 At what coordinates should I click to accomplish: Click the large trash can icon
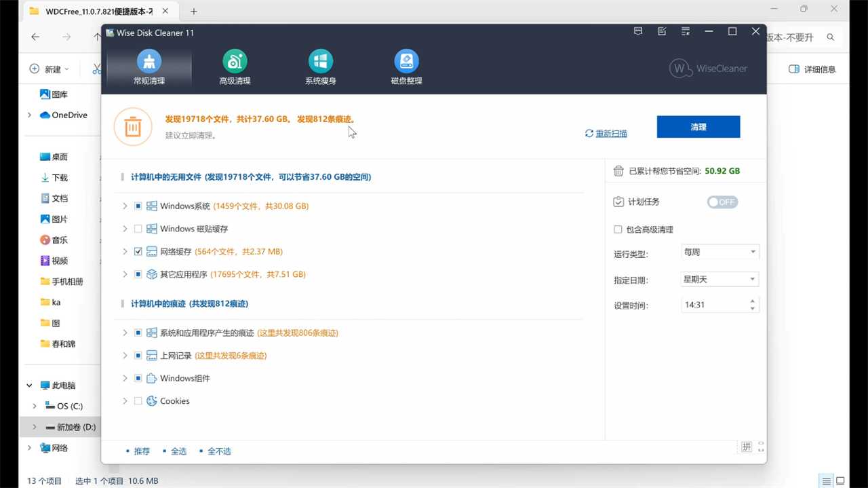point(133,127)
